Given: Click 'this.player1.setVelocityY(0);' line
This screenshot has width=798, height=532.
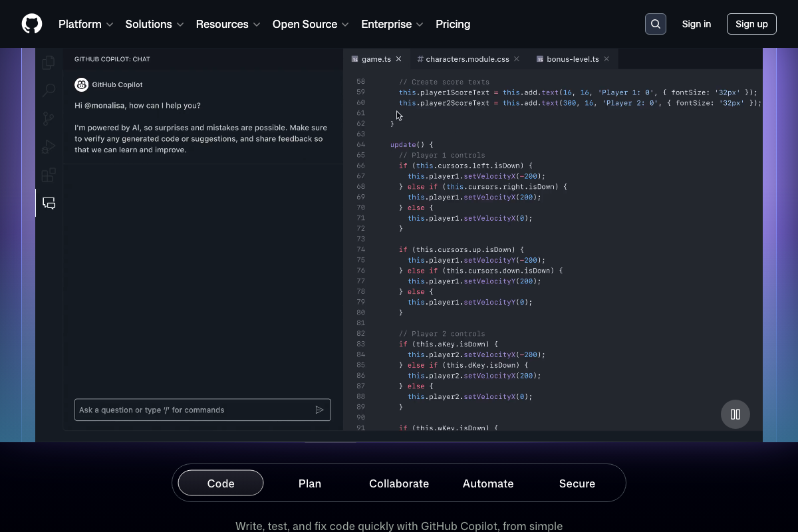Looking at the screenshot, I should (x=470, y=303).
